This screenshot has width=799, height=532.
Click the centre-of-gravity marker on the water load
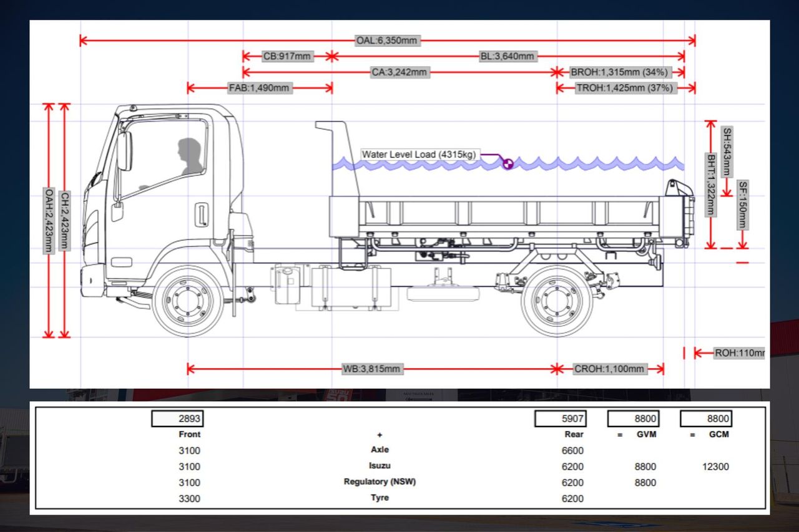pos(508,165)
